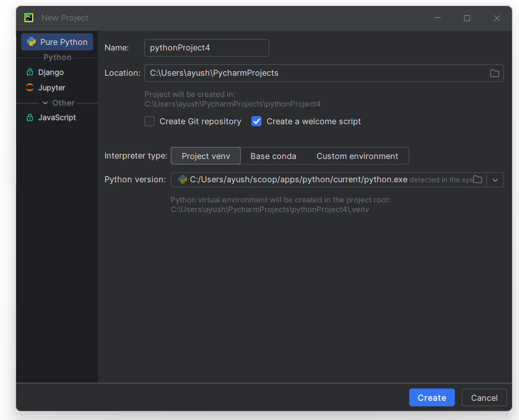
Task: Select JavaScript project type
Action: click(x=57, y=118)
